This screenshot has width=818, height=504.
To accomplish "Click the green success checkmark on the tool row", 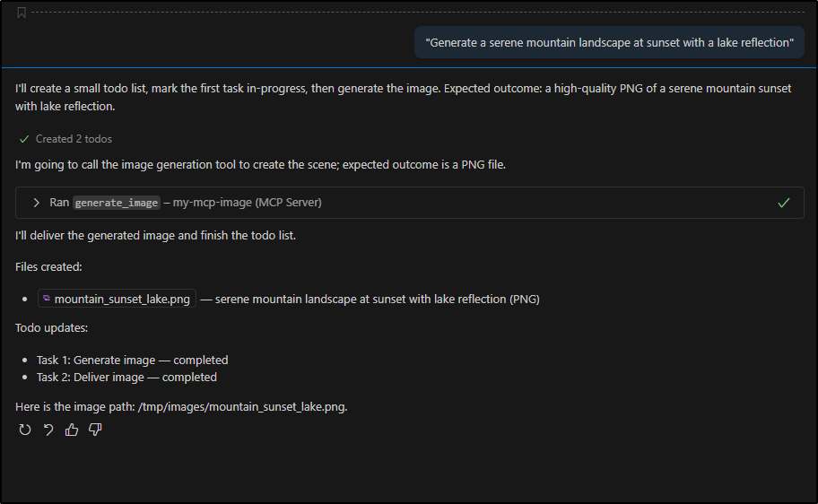I will 784,203.
